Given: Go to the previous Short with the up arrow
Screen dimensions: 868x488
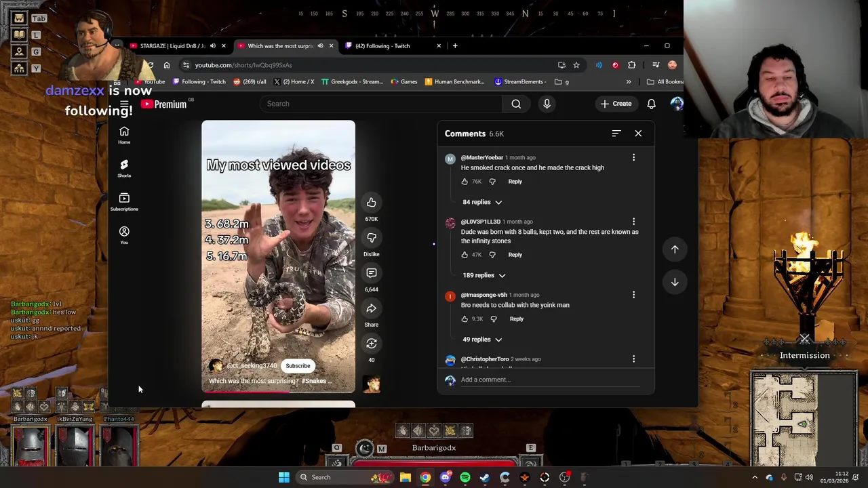Looking at the screenshot, I should (x=675, y=249).
